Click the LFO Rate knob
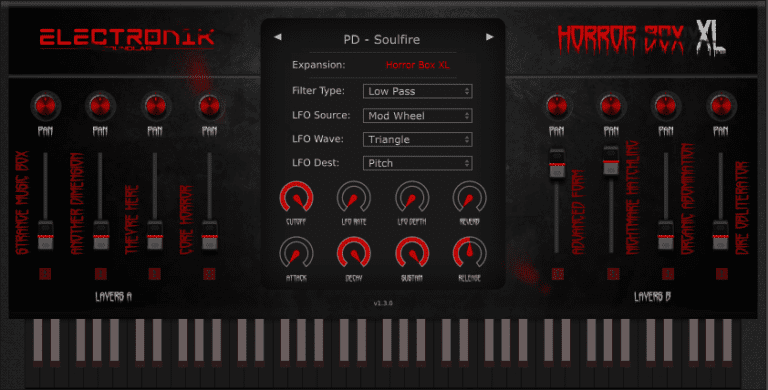The image size is (768, 390). 354,198
